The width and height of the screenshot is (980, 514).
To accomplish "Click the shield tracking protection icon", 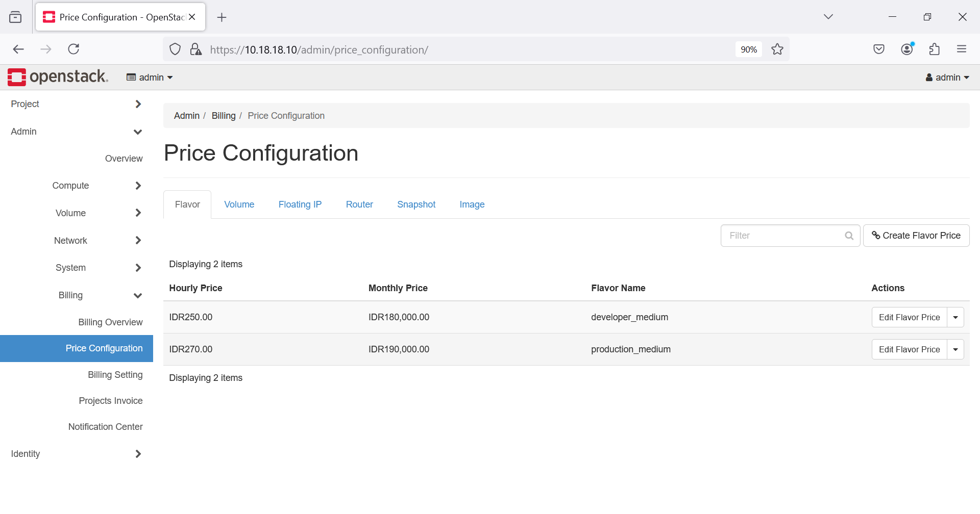I will (x=175, y=49).
